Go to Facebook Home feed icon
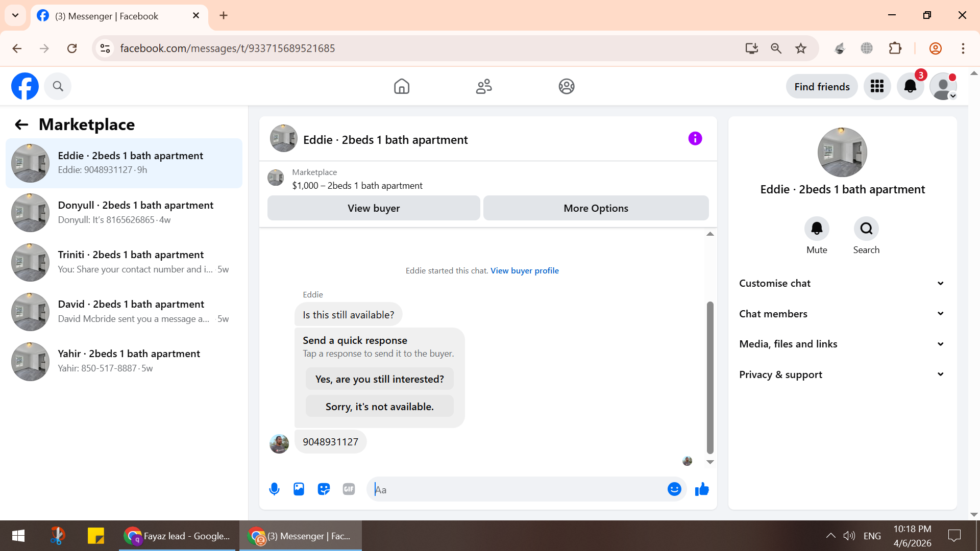 click(x=402, y=86)
